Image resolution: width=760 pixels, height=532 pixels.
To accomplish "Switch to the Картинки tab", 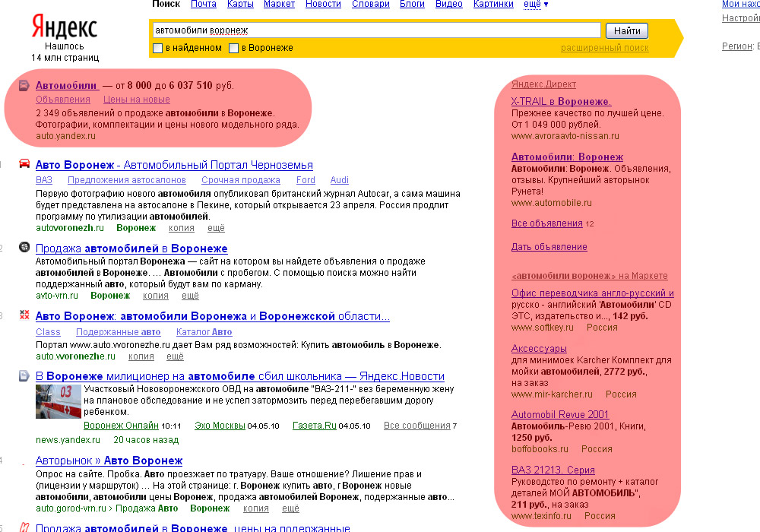I will 493,5.
